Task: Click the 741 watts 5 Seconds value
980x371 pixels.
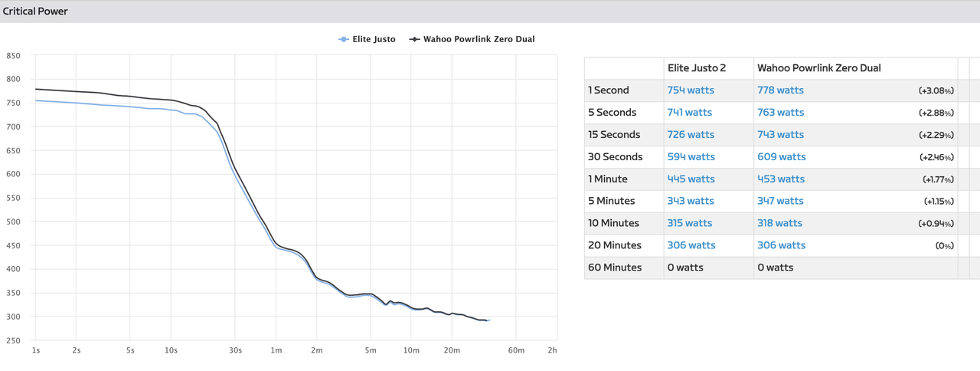Action: [690, 112]
